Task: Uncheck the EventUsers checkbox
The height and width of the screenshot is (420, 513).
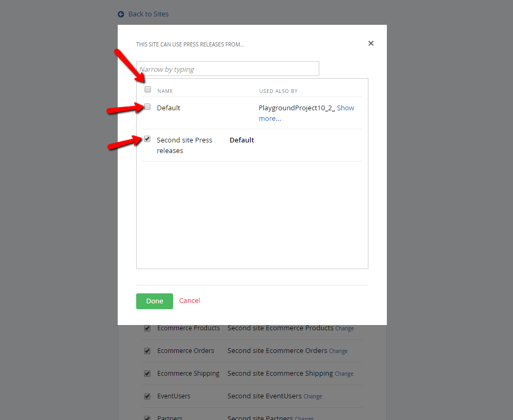Action: (x=147, y=396)
